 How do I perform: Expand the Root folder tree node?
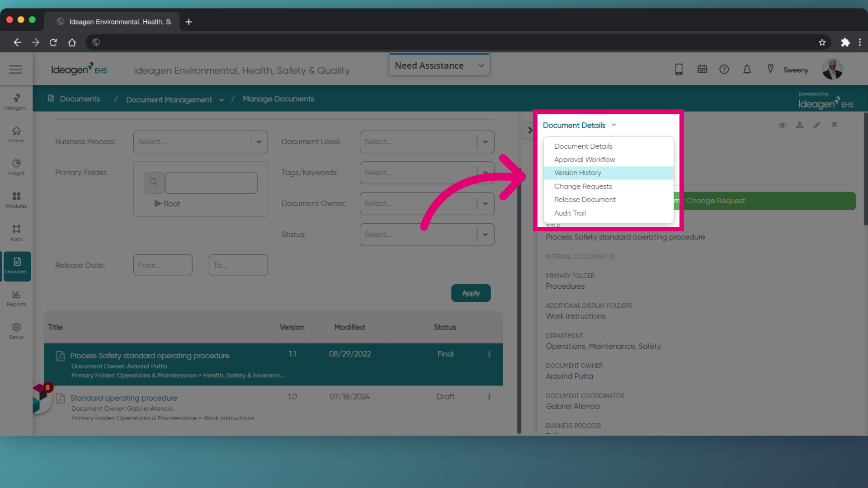158,203
